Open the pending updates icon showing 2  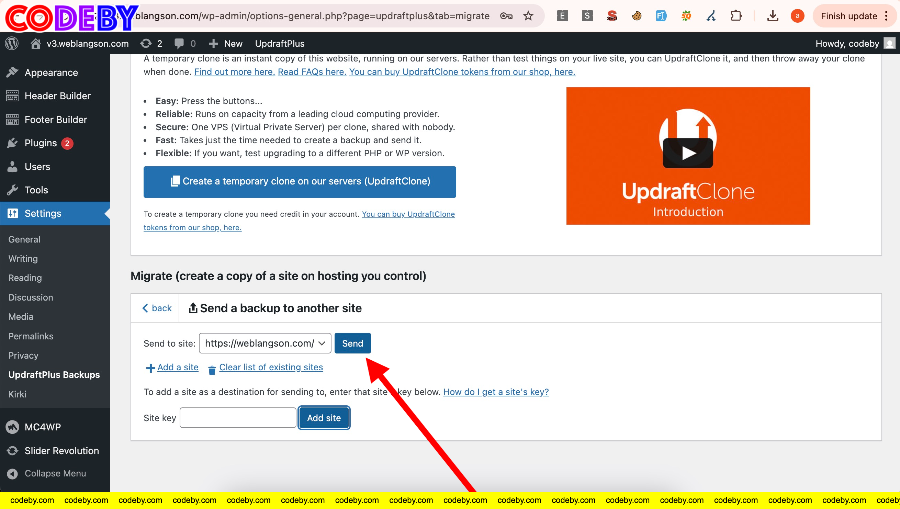point(152,44)
